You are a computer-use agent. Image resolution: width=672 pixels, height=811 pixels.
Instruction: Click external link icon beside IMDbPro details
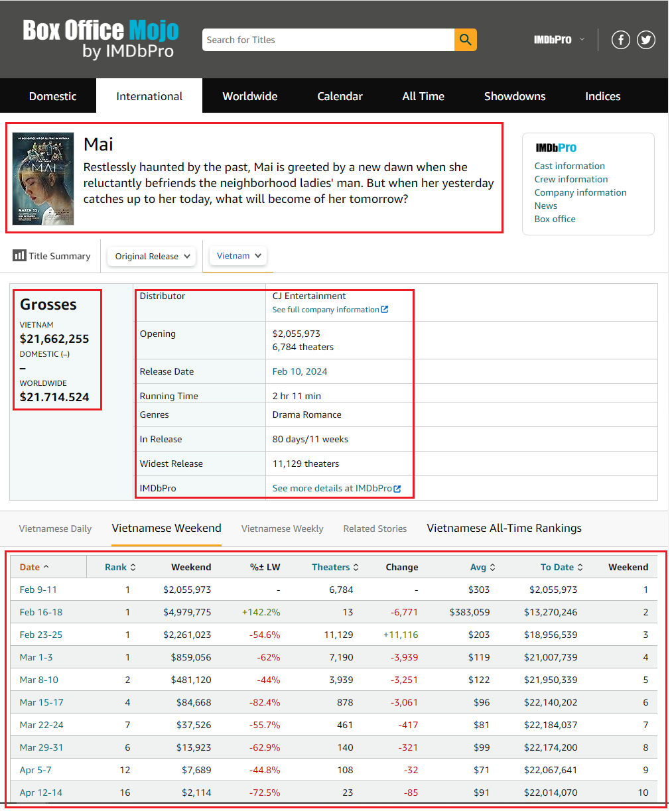(397, 489)
